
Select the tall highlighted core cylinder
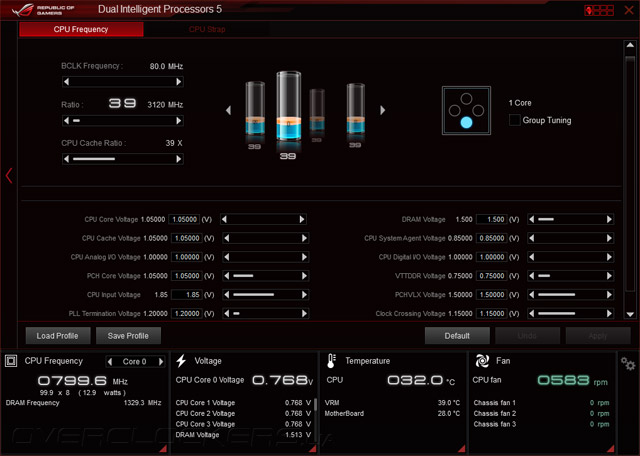289,107
